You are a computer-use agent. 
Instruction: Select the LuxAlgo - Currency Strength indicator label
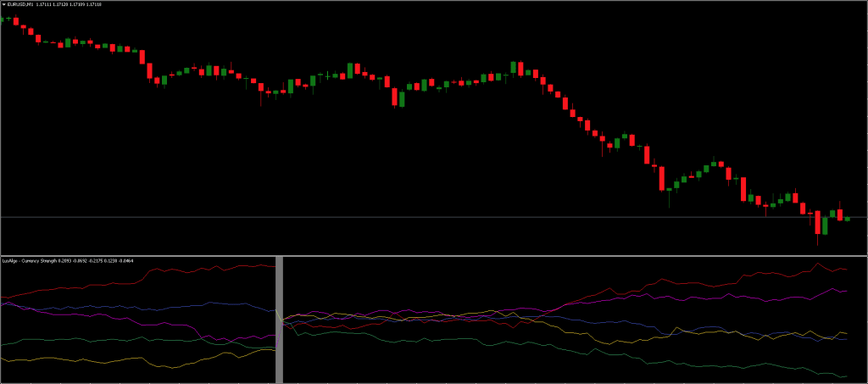(30, 260)
